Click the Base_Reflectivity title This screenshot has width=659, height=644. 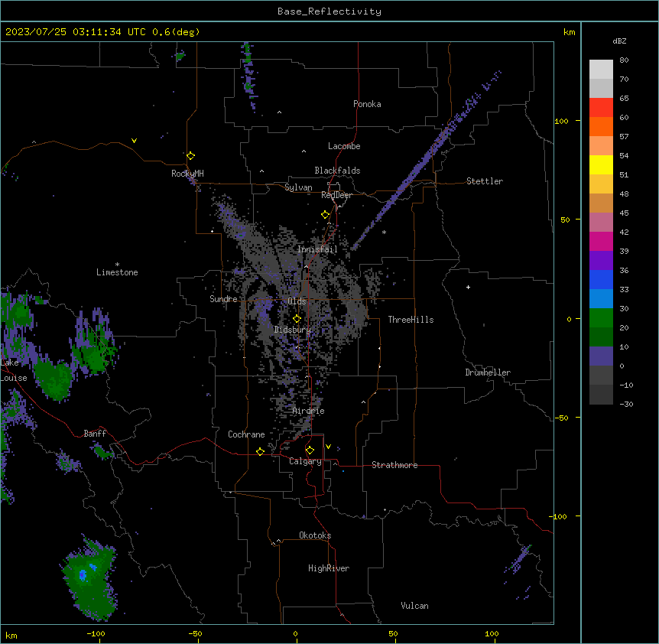[329, 11]
